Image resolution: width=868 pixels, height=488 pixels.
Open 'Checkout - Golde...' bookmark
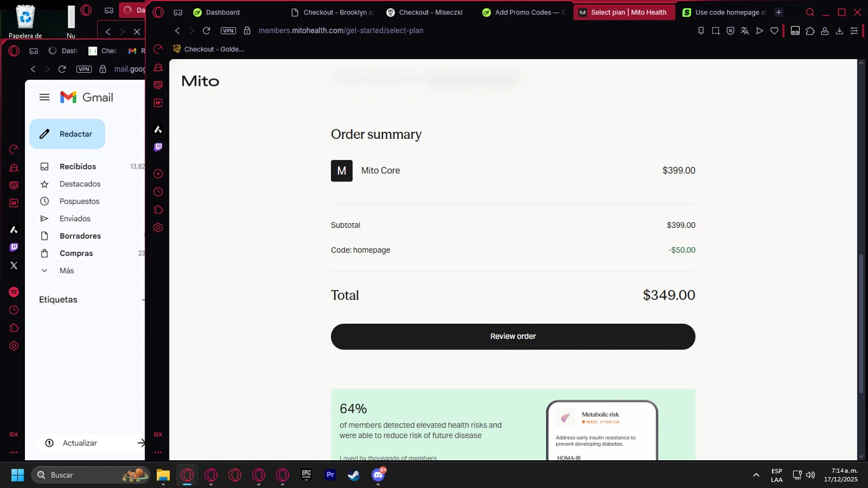click(x=209, y=49)
